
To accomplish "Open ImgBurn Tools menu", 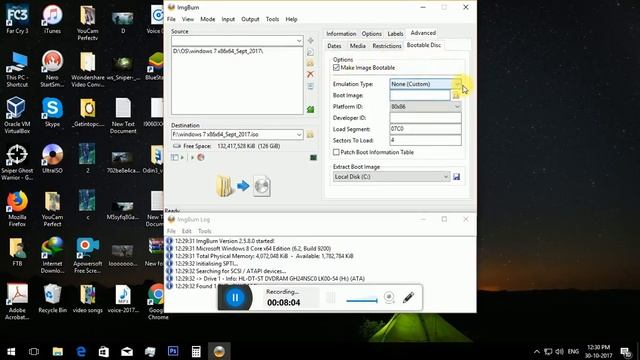I will click(272, 19).
